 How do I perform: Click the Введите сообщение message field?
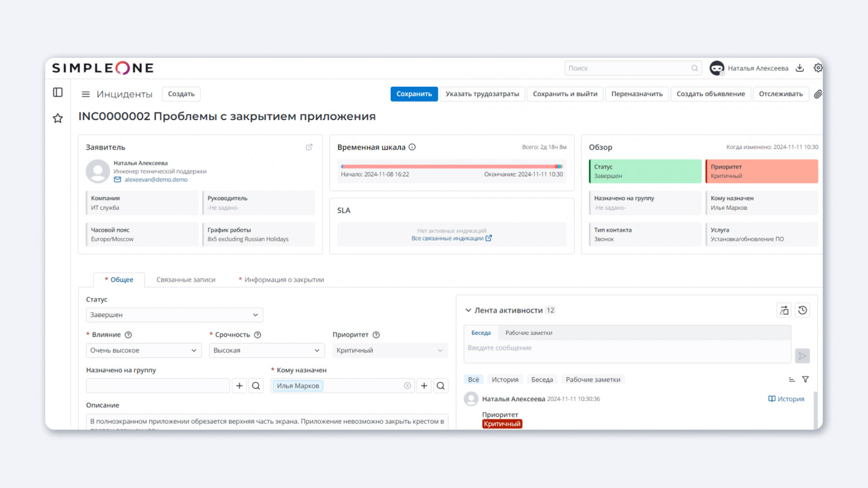click(x=628, y=351)
